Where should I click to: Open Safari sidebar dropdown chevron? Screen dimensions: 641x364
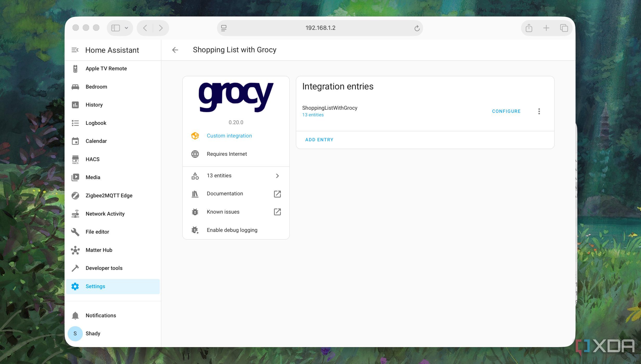pos(126,28)
